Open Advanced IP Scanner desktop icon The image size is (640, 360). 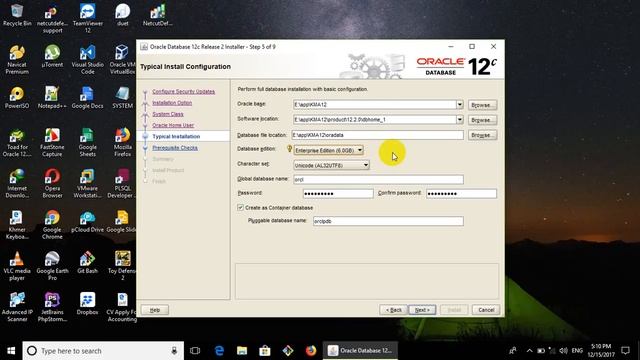click(17, 307)
